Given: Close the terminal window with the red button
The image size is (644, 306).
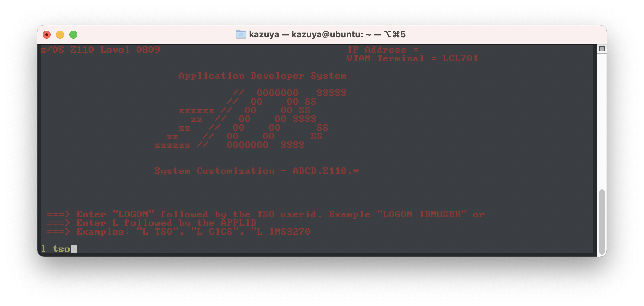Looking at the screenshot, I should [47, 35].
